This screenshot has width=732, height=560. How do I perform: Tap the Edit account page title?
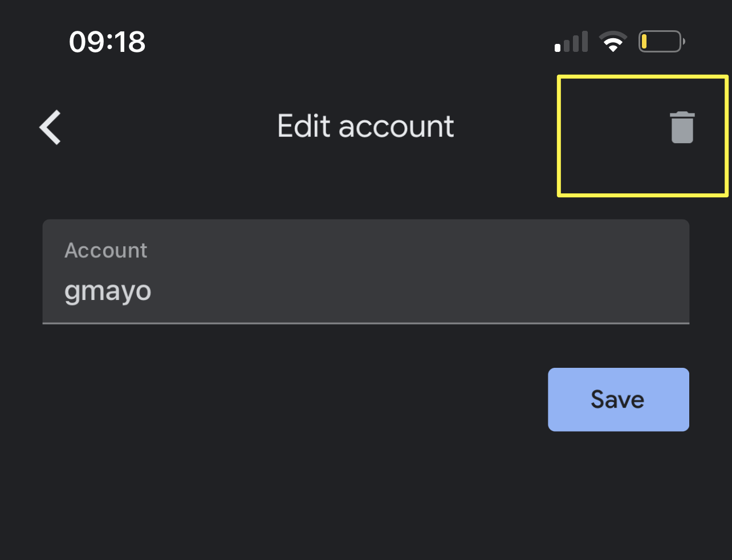(365, 126)
